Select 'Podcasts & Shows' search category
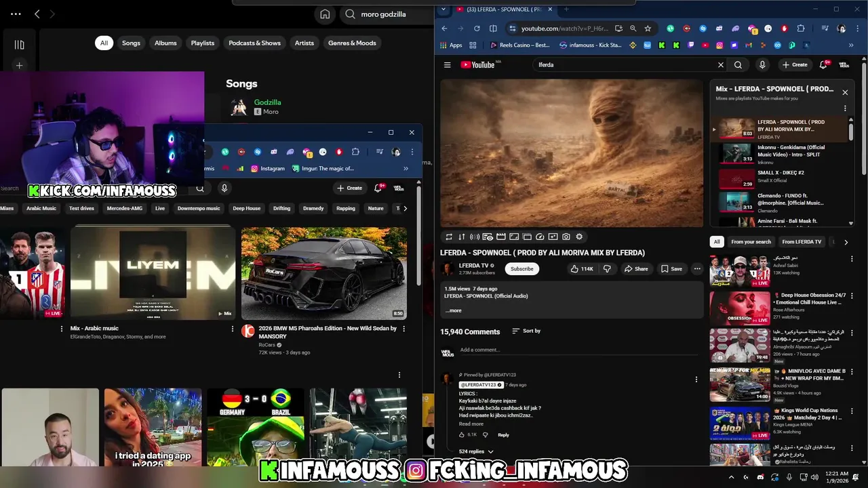The width and height of the screenshot is (868, 488). [x=254, y=43]
